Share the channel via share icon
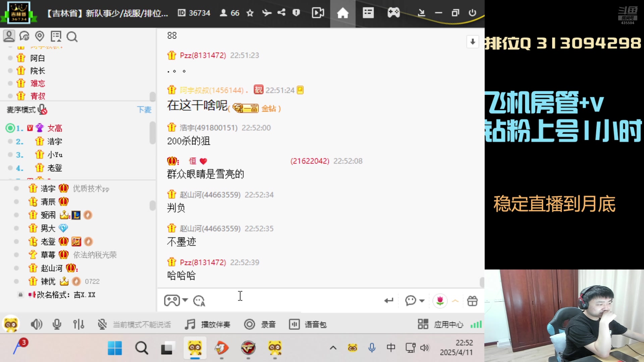 pos(281,13)
